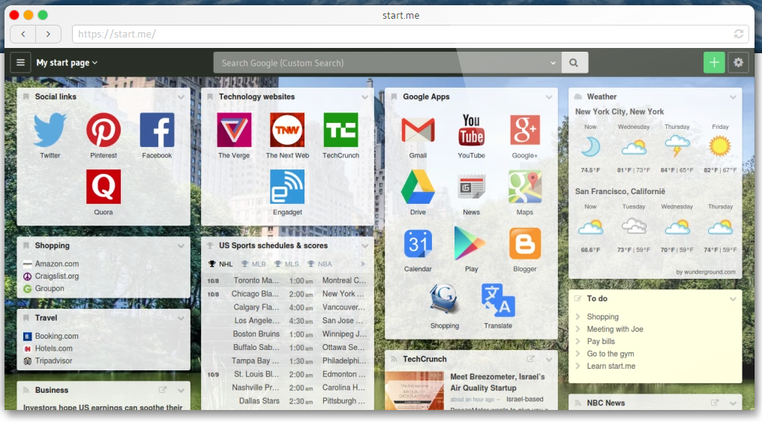This screenshot has width=762, height=422.
Task: Click the Toronto Ma... game row
Action: (x=287, y=281)
